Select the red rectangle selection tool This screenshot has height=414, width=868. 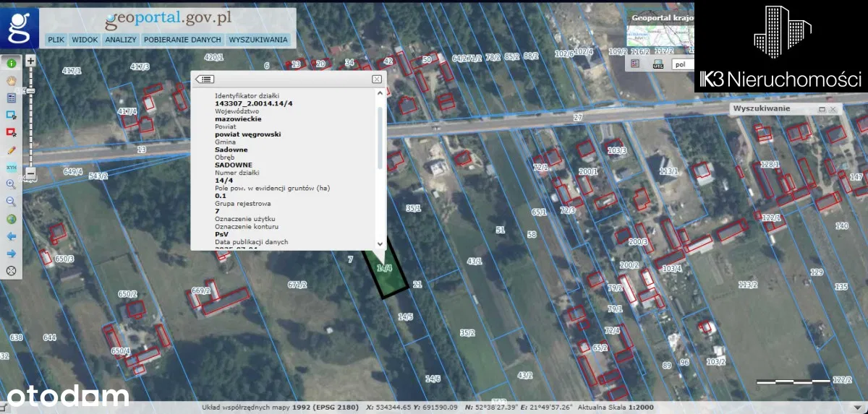click(12, 132)
